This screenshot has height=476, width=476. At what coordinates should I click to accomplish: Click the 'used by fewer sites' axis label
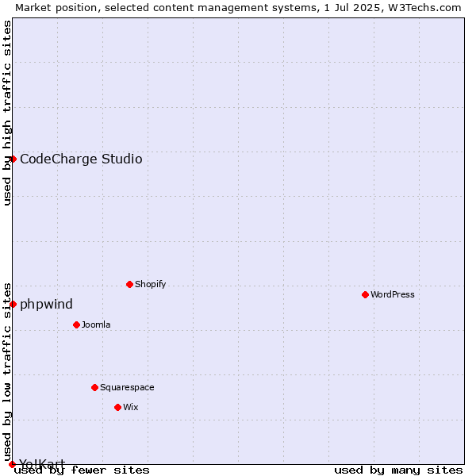82,470
